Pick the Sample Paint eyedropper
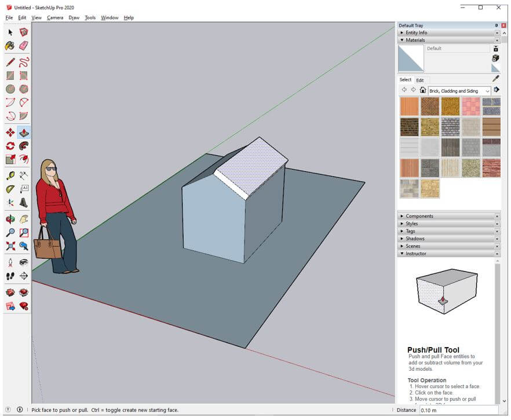The image size is (511, 420). tap(495, 78)
